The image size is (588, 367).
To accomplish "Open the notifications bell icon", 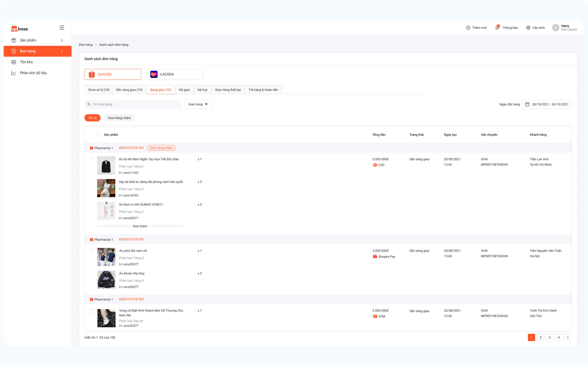I will pos(497,28).
